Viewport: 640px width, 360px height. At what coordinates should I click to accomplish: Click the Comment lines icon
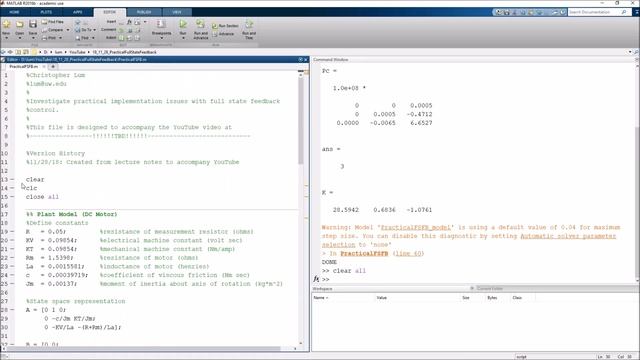121,30
